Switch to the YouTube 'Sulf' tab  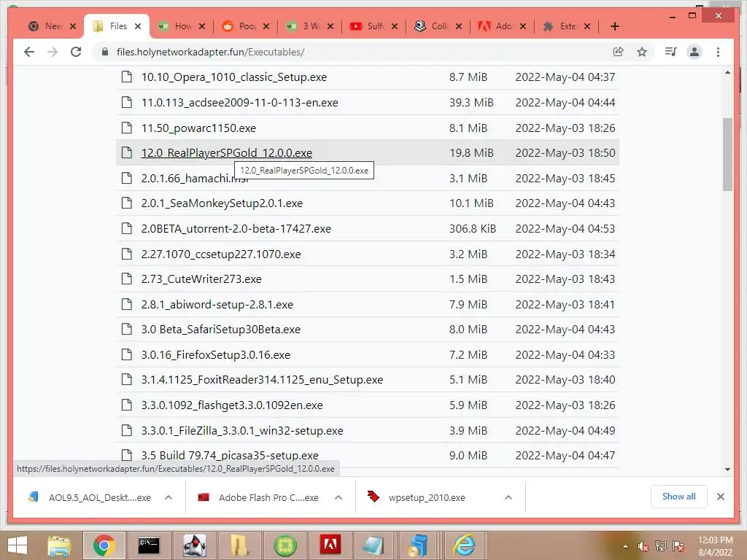tap(374, 26)
